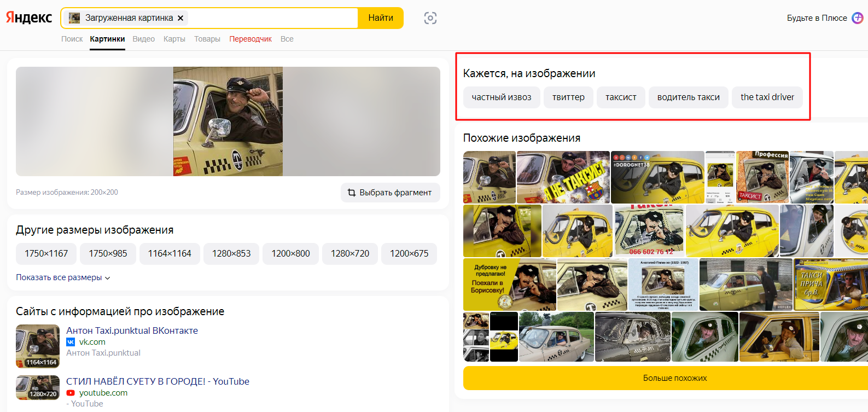Click the частный извоз tag
868x412 pixels.
click(x=502, y=97)
